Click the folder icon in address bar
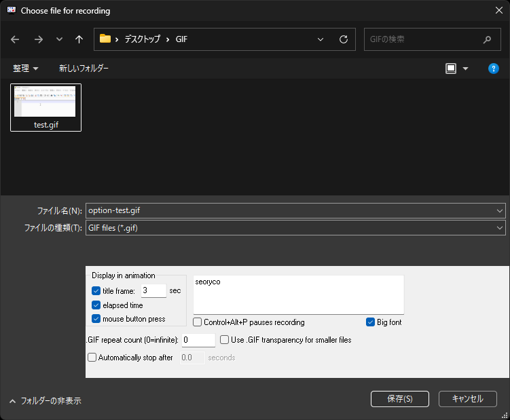Image resolution: width=510 pixels, height=420 pixels. click(x=105, y=39)
